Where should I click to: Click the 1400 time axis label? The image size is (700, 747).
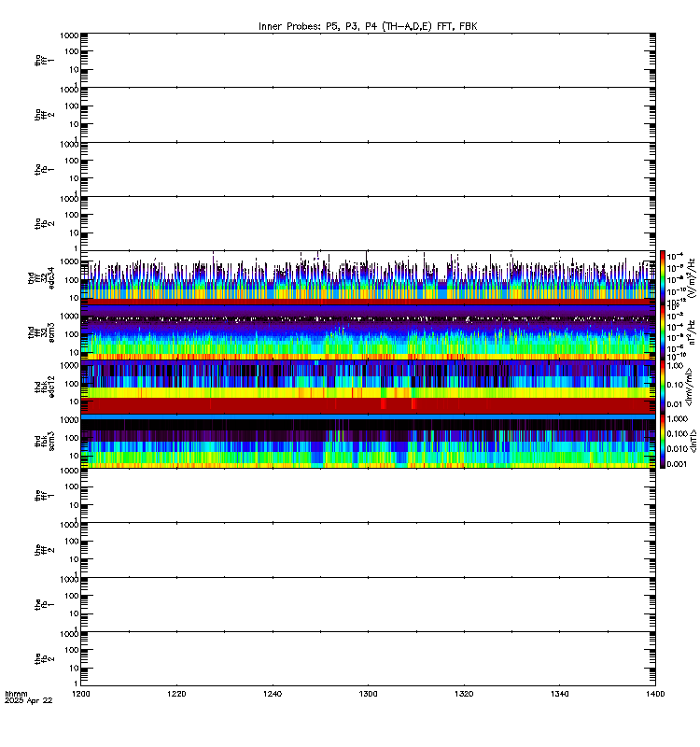(655, 694)
